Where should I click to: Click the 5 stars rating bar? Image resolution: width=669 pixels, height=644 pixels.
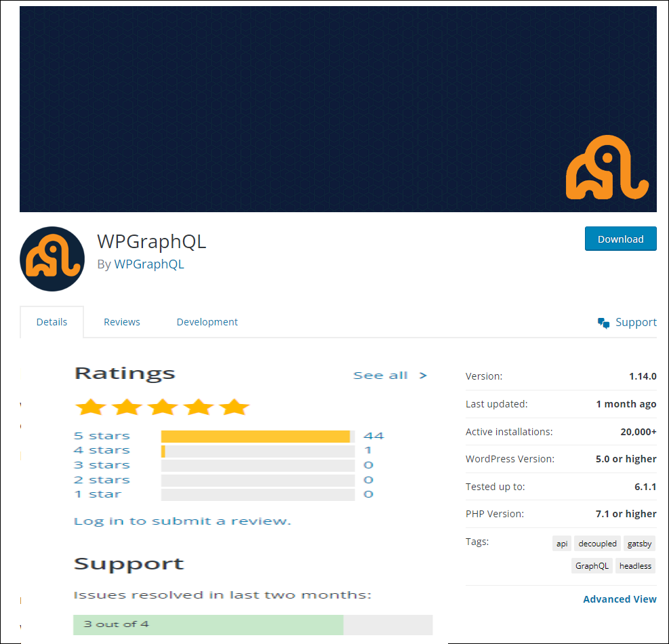258,437
